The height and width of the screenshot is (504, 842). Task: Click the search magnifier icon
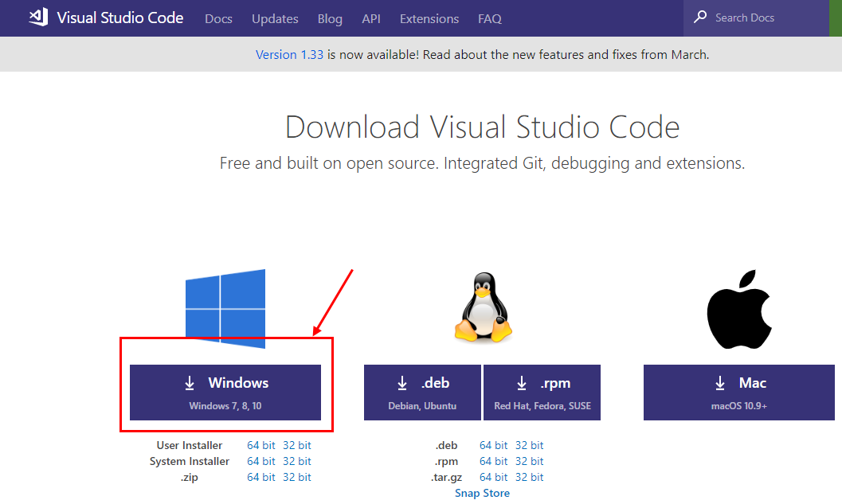point(700,17)
